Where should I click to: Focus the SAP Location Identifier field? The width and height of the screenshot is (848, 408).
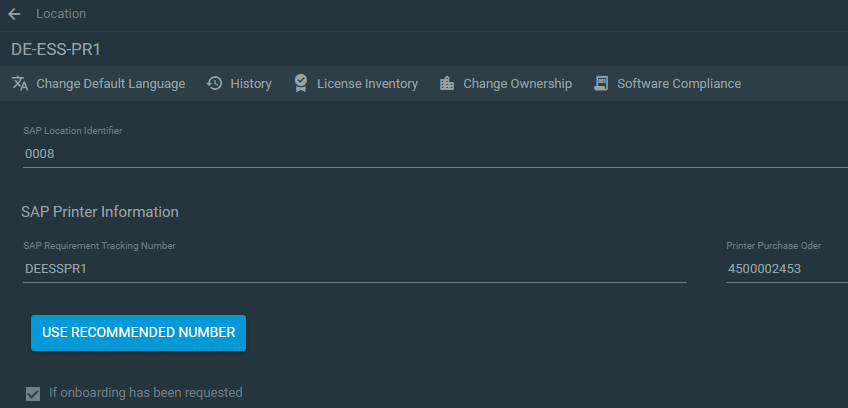click(x=435, y=154)
